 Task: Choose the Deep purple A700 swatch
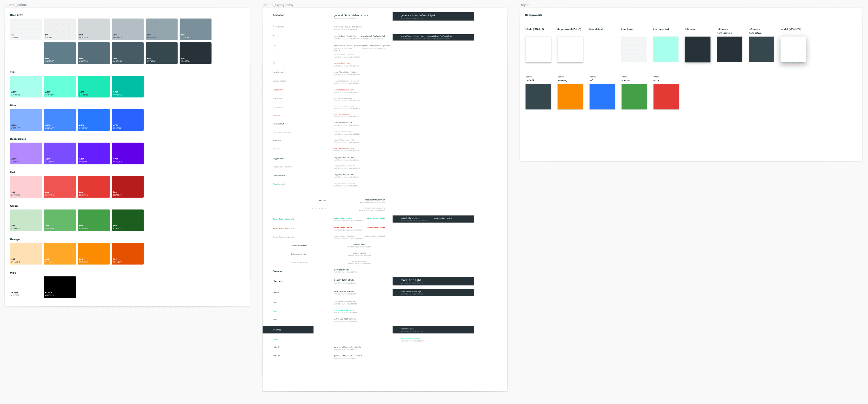coord(127,153)
